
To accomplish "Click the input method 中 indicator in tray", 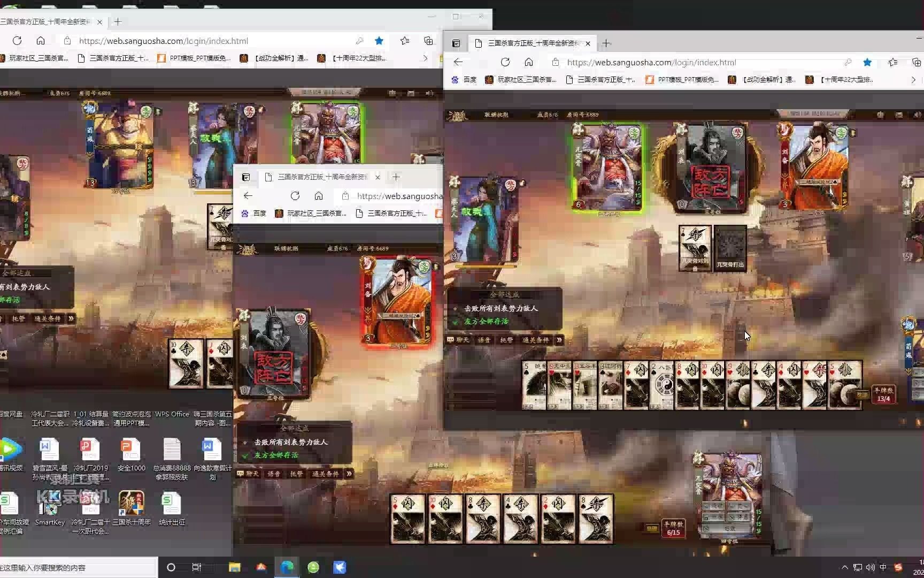I will pyautogui.click(x=883, y=567).
